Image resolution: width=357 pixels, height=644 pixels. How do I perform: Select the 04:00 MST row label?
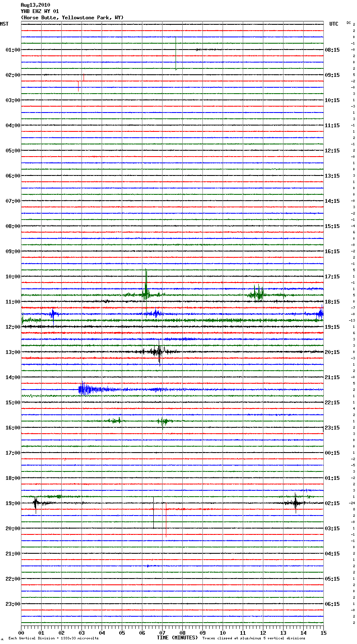[13, 126]
